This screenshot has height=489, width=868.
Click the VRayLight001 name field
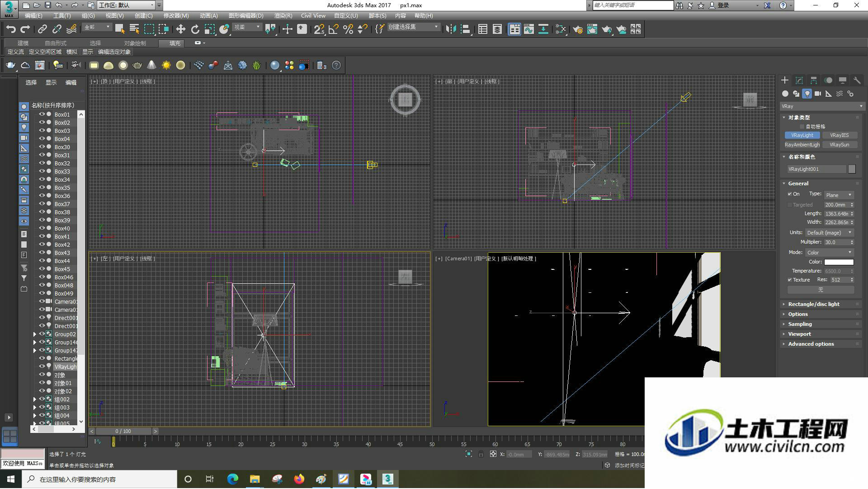click(816, 169)
